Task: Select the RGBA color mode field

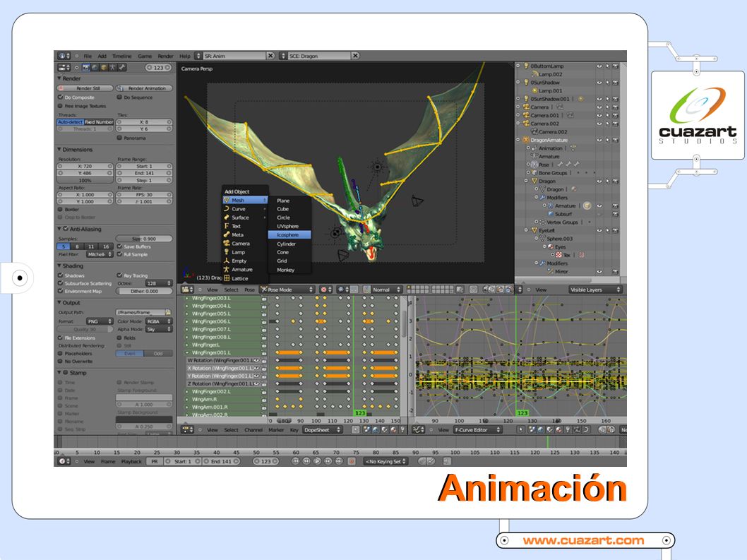Action: point(159,321)
